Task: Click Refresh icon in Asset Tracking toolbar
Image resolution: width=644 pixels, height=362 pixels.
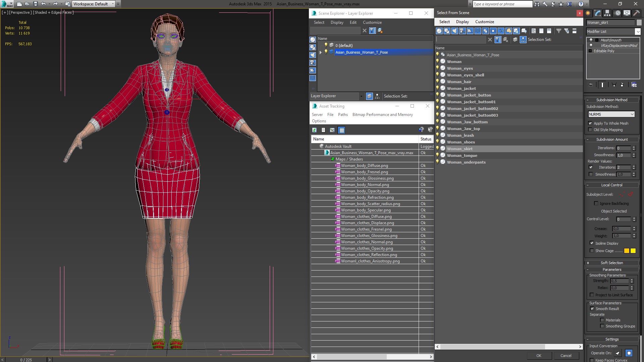Action: pos(314,130)
